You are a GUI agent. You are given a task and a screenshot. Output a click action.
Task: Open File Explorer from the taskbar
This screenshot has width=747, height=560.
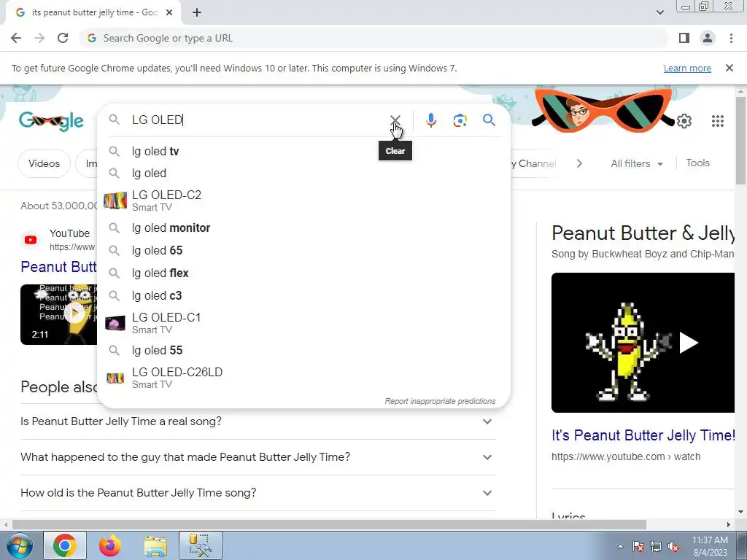[155, 545]
